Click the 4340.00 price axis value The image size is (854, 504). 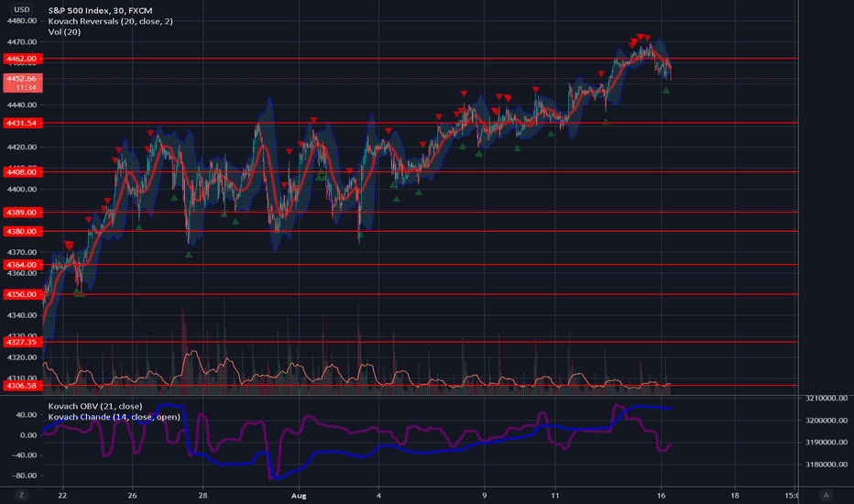[22, 315]
